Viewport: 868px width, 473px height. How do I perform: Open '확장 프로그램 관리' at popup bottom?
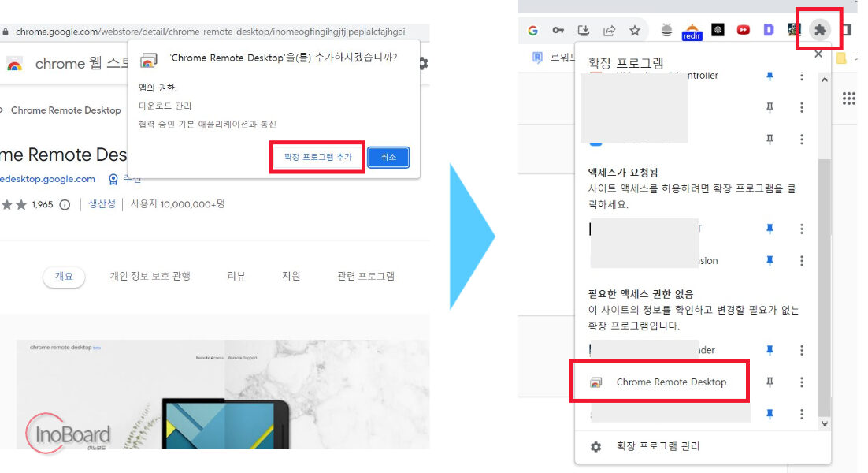[658, 446]
